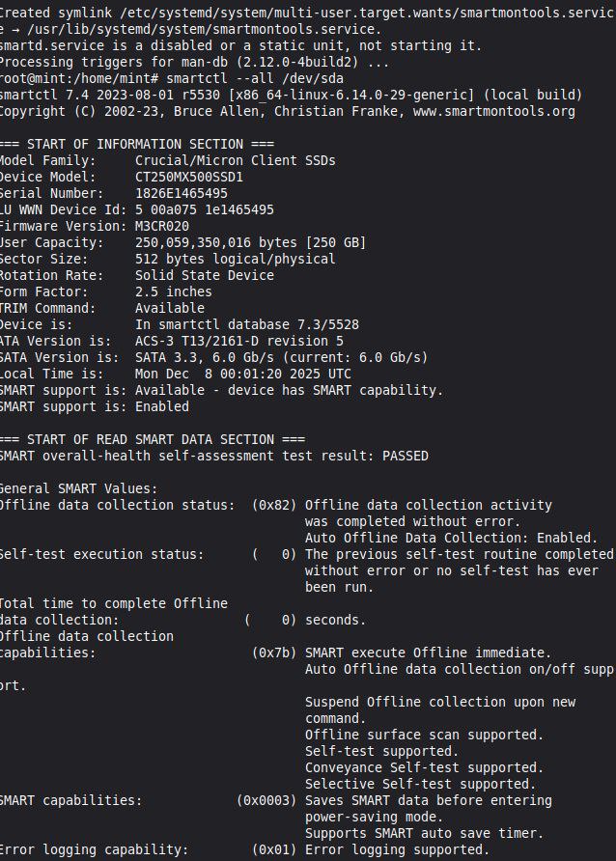Click the SATA Version 6.0 Gb/s line
The width and height of the screenshot is (616, 861).
click(280, 357)
